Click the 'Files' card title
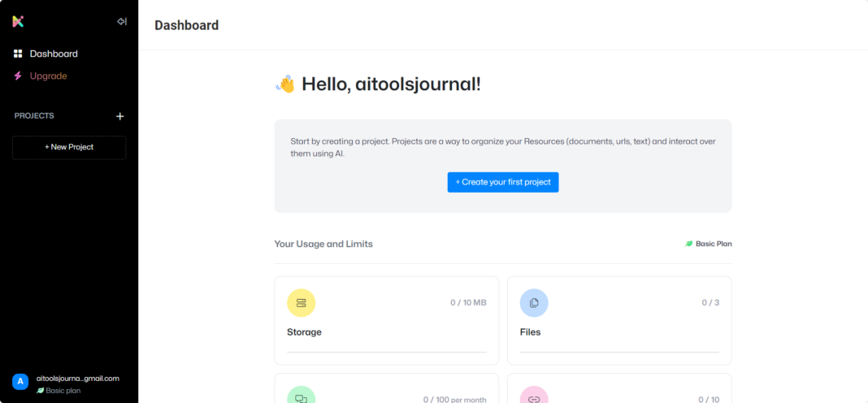Image resolution: width=868 pixels, height=403 pixels. [531, 332]
